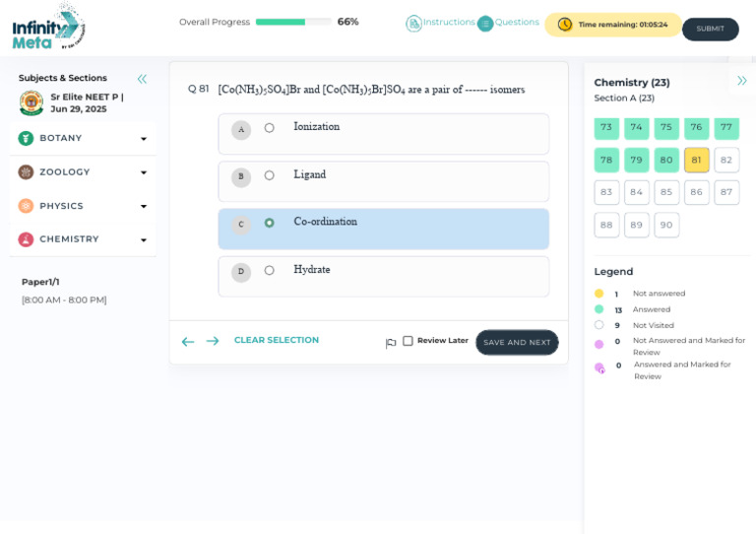
Task: Select the BOTANY section label
Action: click(x=61, y=138)
